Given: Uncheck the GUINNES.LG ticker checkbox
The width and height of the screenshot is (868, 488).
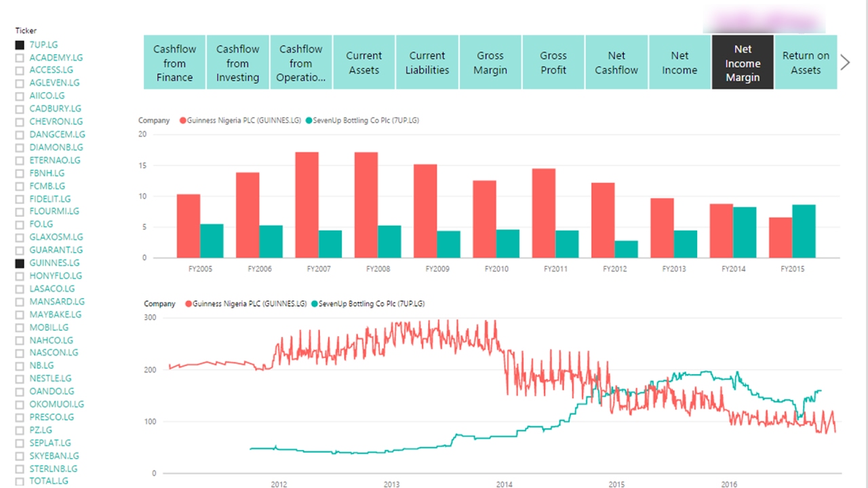Looking at the screenshot, I should (20, 263).
